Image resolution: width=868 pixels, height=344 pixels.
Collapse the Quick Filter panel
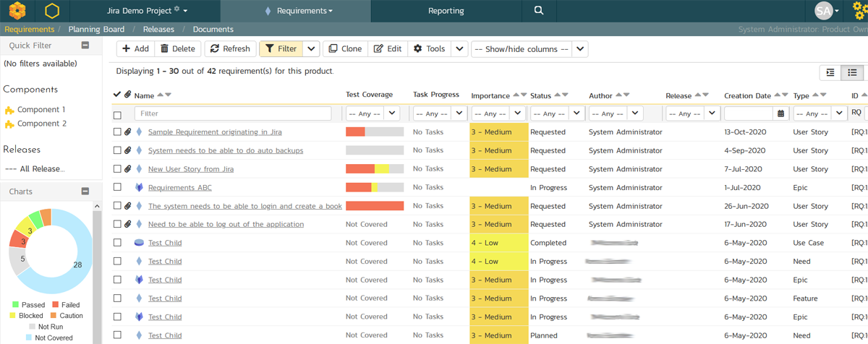tap(85, 46)
